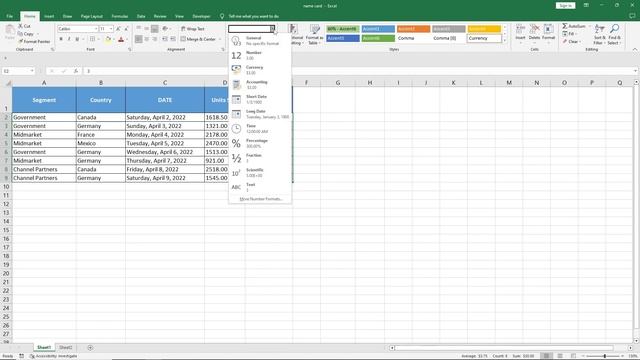Choose Accounting format from the list
Screen dimensions: 640x360
[x=260, y=84]
